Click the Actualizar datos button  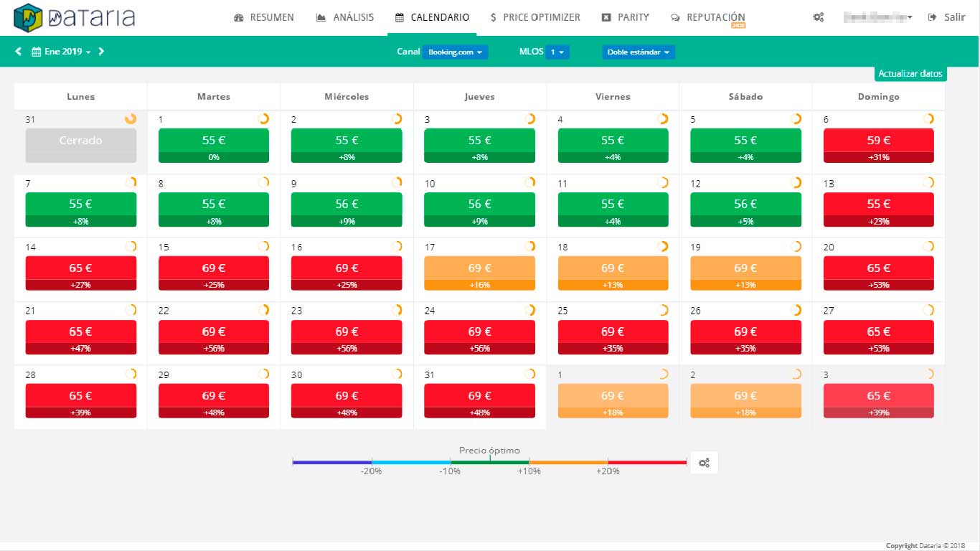[910, 74]
